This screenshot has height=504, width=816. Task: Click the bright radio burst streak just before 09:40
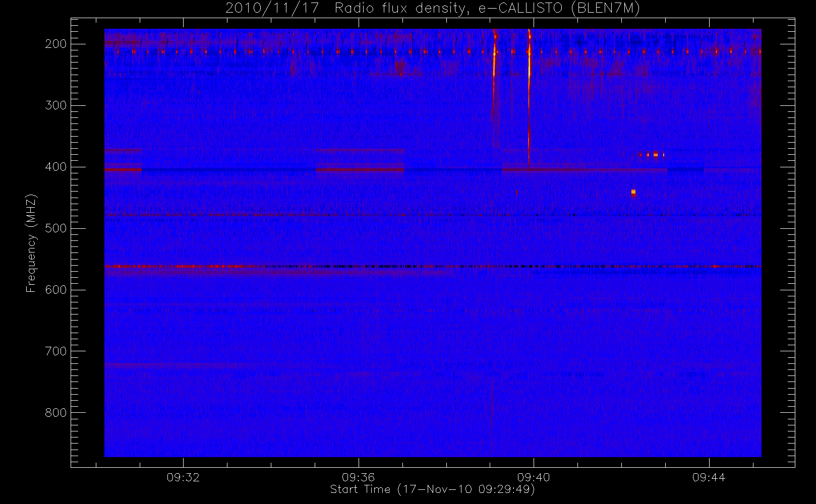tap(529, 96)
